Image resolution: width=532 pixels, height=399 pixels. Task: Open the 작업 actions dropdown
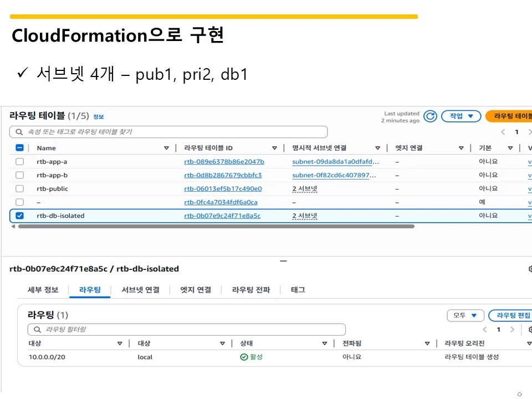[x=461, y=116]
